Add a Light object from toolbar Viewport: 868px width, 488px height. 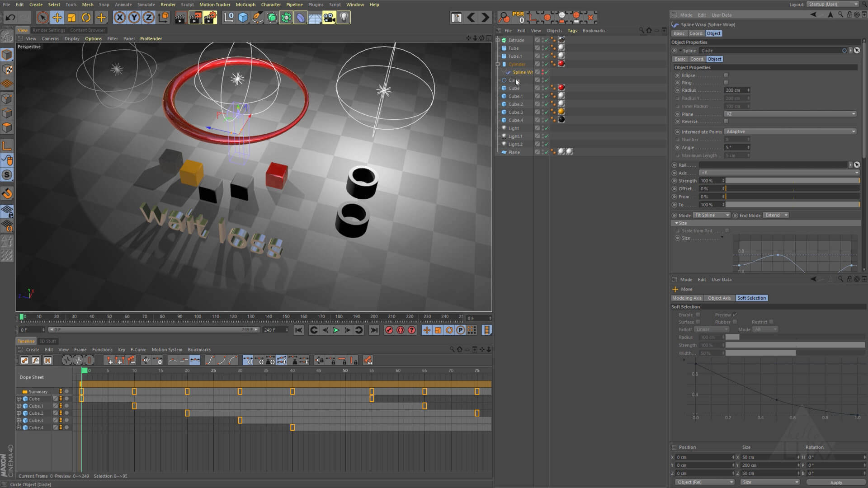tap(344, 18)
